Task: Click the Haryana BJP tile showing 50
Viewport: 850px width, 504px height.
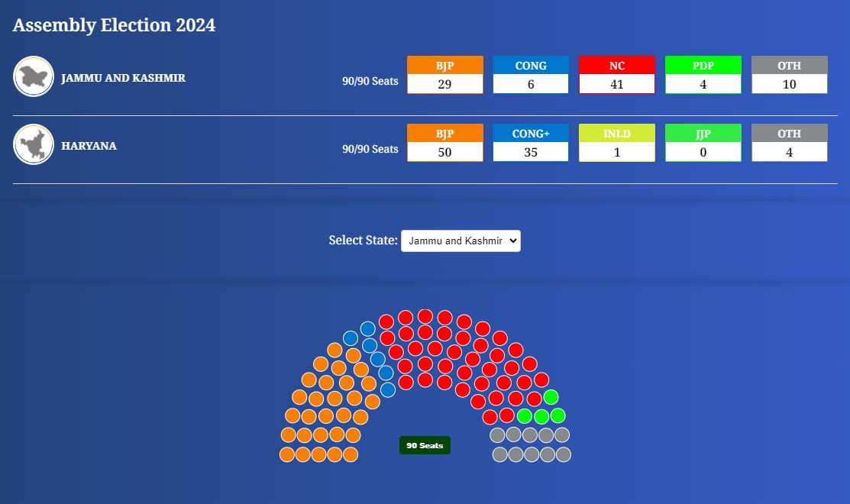Action: 445,143
